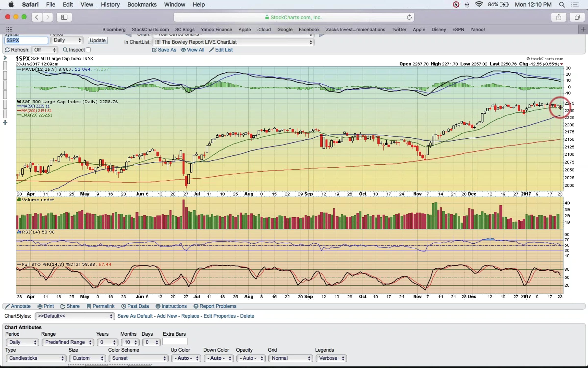The image size is (588, 368).
Task: Open Safari's share sheet button
Action: (559, 17)
